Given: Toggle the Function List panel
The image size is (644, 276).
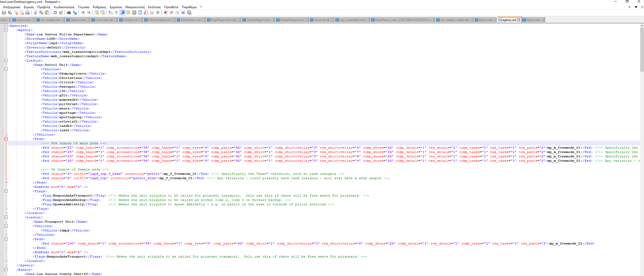Looking at the screenshot, I should (x=146, y=13).
